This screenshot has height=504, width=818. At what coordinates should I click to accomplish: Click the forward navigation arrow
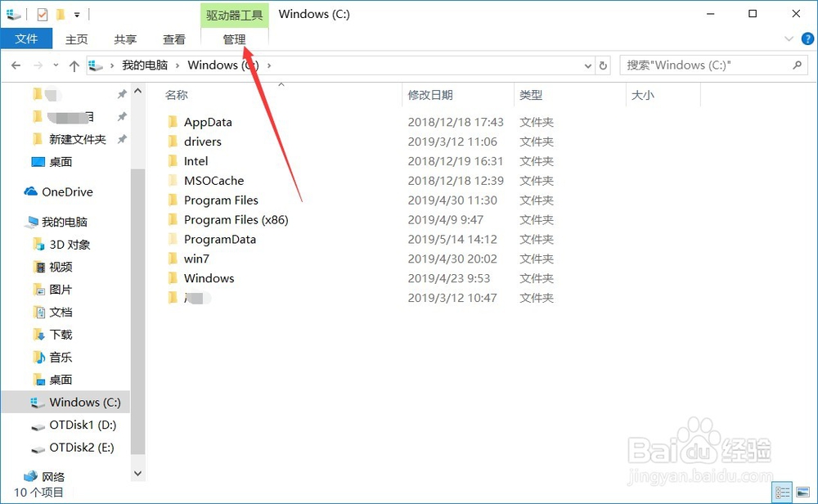[38, 65]
